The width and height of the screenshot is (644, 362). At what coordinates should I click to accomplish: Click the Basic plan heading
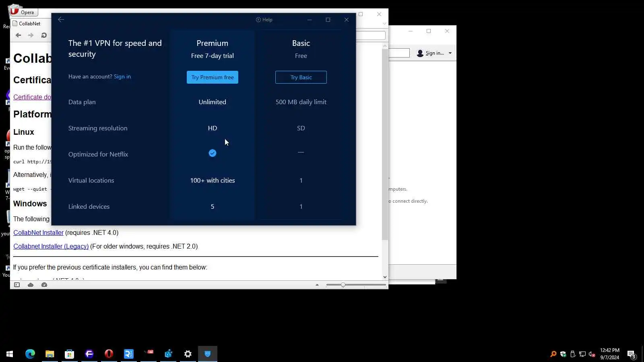pyautogui.click(x=301, y=43)
